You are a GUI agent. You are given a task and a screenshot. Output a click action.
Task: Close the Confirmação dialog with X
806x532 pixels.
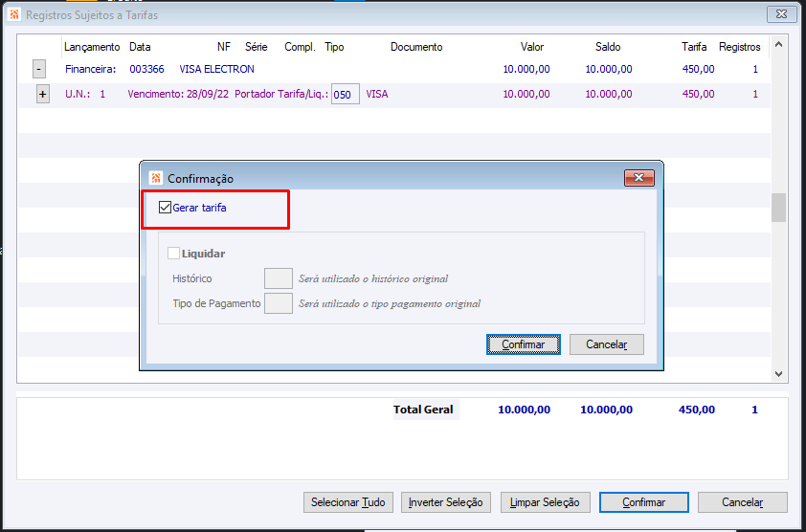(x=638, y=178)
